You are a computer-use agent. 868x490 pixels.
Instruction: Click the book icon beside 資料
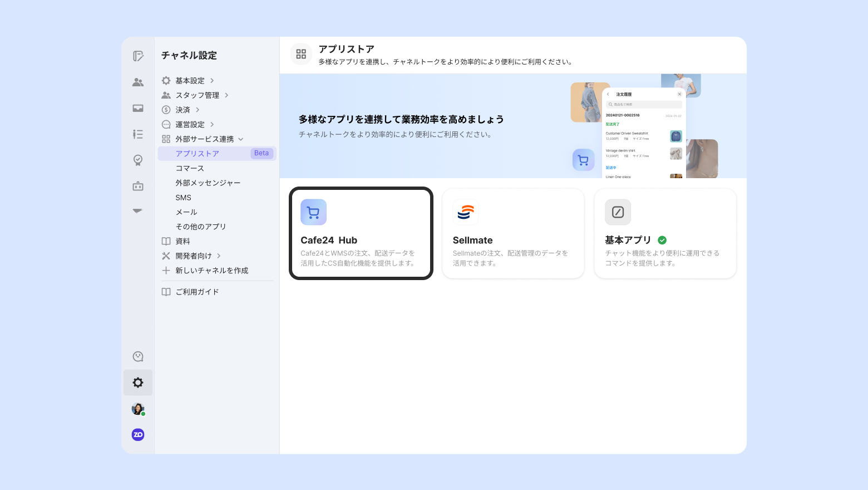pyautogui.click(x=166, y=241)
